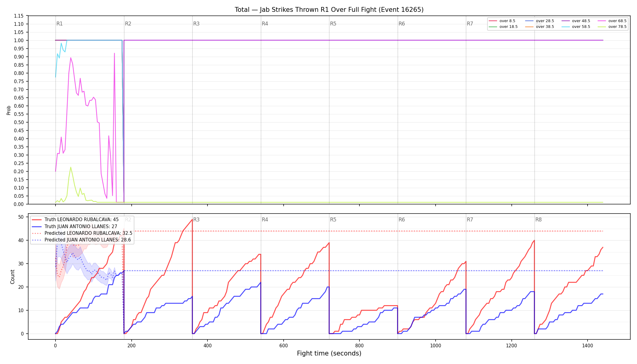Click the R3 round label in top chart
Viewport: 637px width, 364px height.
point(196,24)
